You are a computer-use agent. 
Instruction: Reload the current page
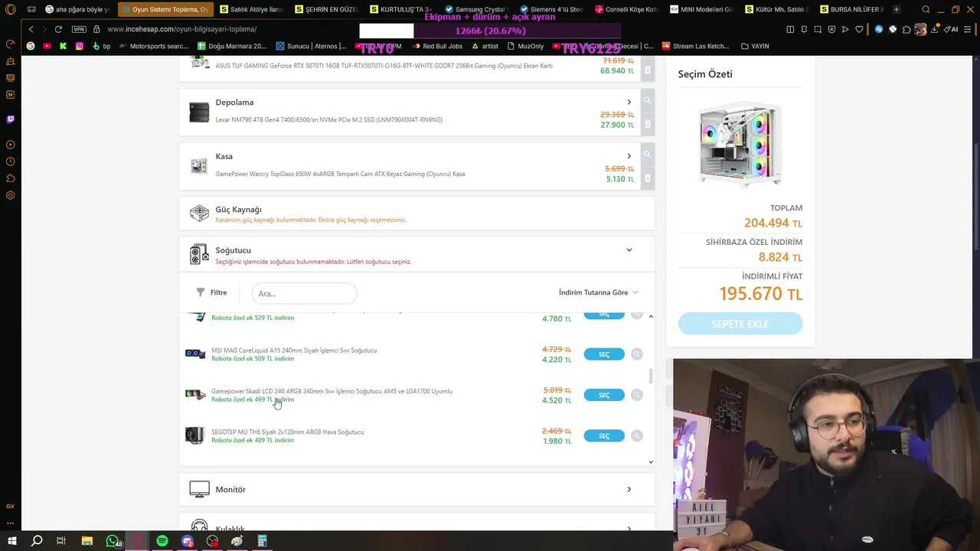click(x=58, y=29)
